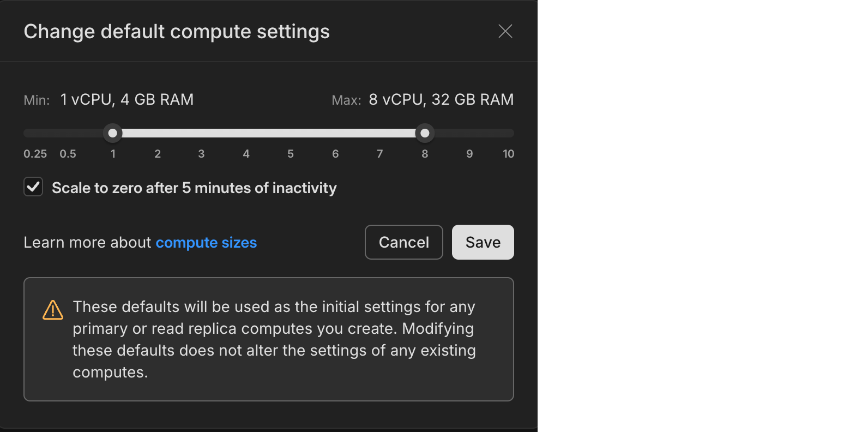The width and height of the screenshot is (868, 432).
Task: Click the orange warning triangle icon
Action: coord(52,310)
